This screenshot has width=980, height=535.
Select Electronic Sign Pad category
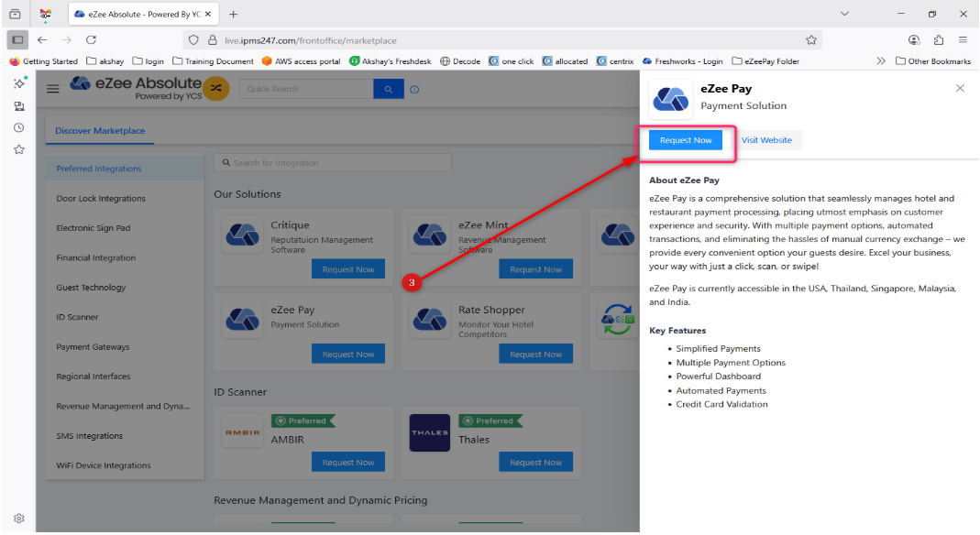click(125, 228)
